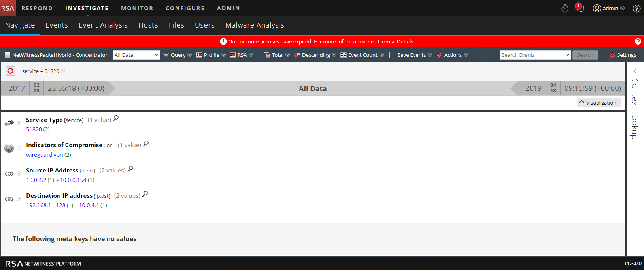Screen dimensions: 644x270
Task: Click the help question mark icon in the top bar
Action: point(636,8)
